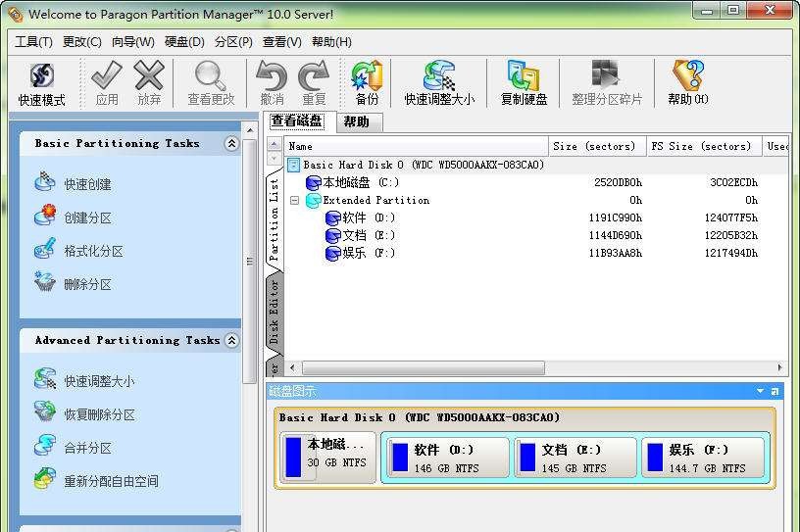800x532 pixels.
Task: Choose 恢复删除分区 undelete partition task
Action: (84, 413)
